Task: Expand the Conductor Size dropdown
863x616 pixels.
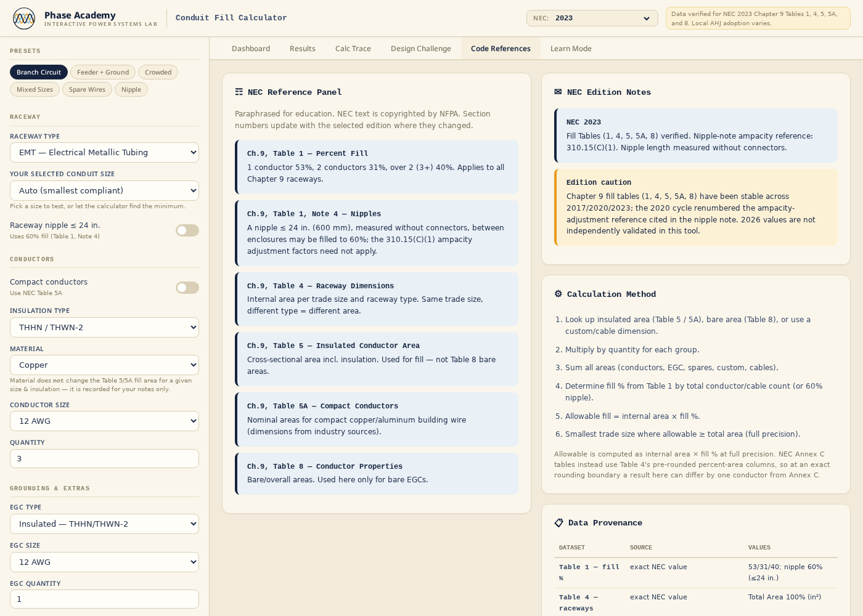Action: [x=104, y=421]
